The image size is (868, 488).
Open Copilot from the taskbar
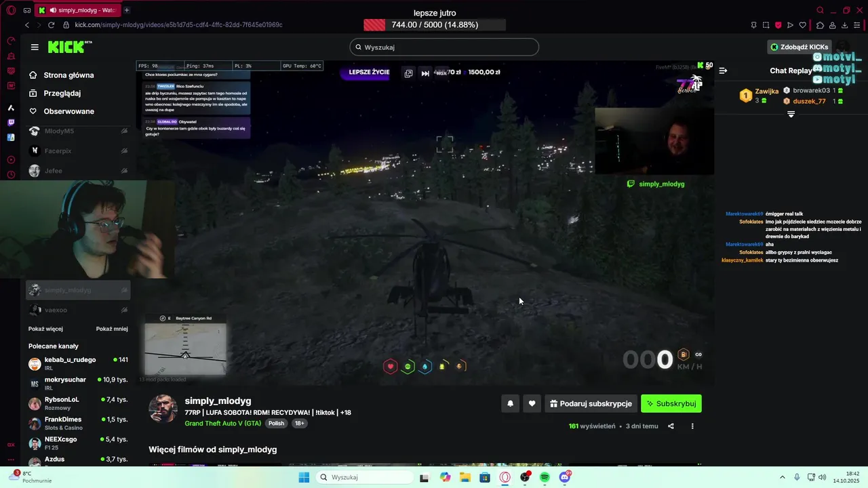(445, 477)
